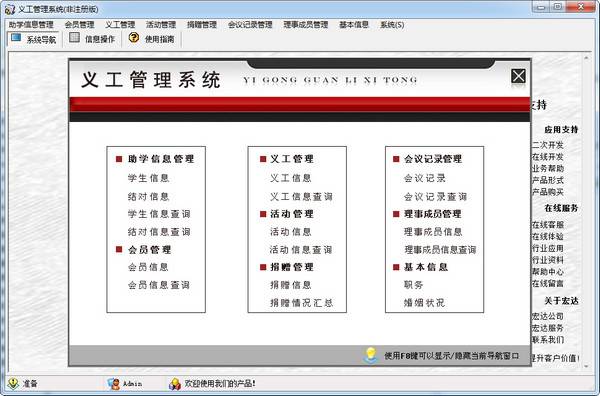600x396 pixels.
Task: Open 会议记录 link
Action: 425,178
